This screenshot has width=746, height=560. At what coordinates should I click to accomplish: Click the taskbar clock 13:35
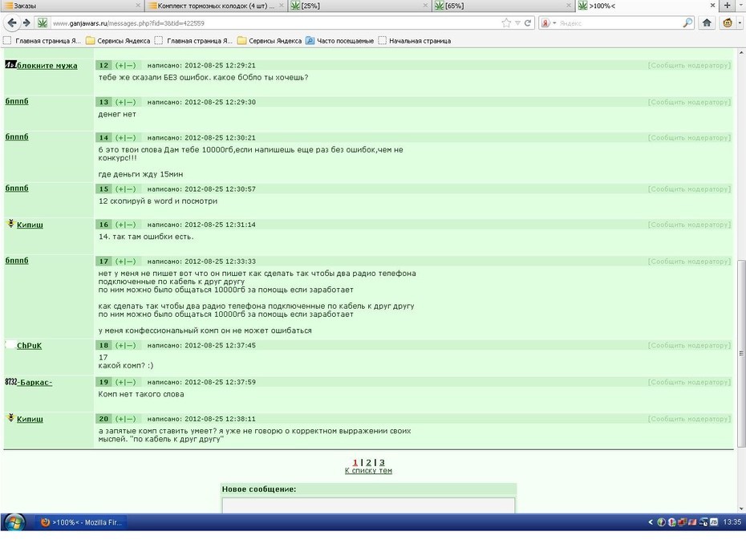tap(732, 522)
